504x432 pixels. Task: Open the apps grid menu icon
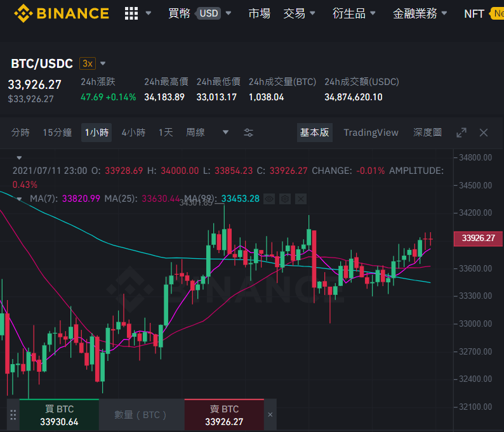click(131, 13)
